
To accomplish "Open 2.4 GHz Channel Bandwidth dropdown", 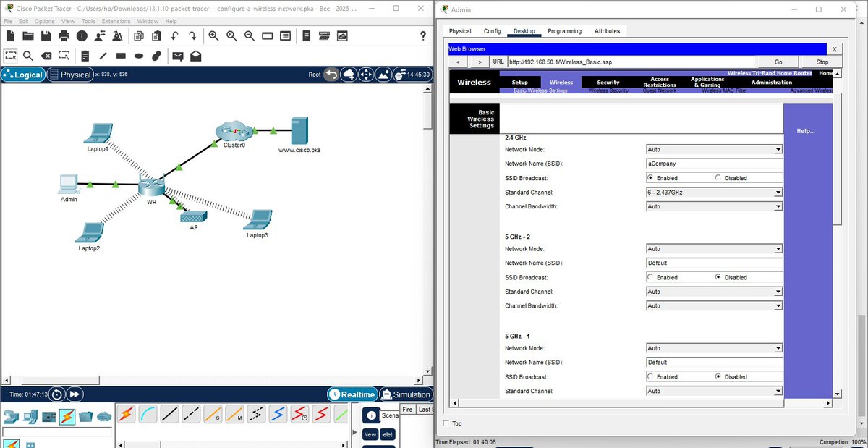I will pyautogui.click(x=715, y=206).
